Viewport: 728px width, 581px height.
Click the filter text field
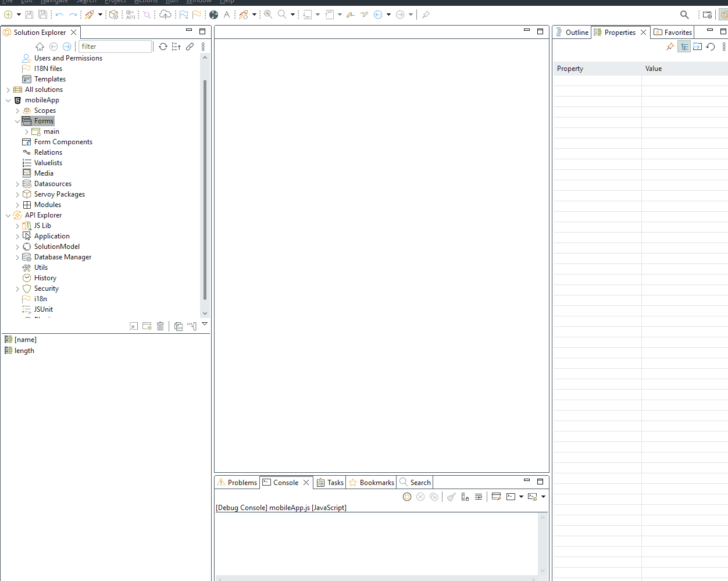115,47
